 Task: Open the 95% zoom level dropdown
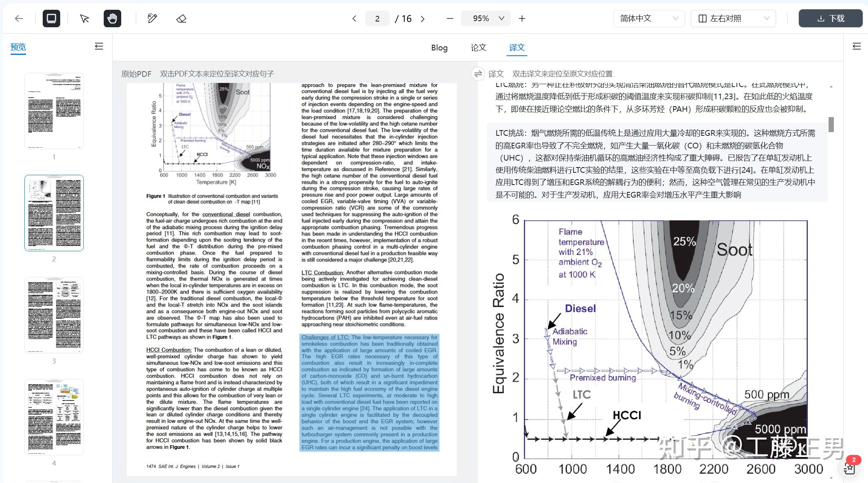[486, 18]
